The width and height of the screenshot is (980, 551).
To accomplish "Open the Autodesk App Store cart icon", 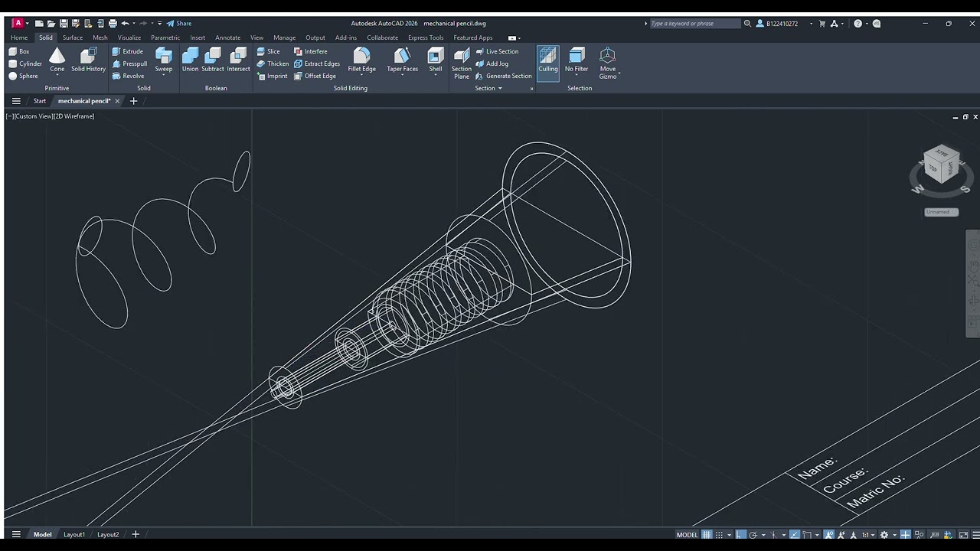I will click(x=822, y=23).
